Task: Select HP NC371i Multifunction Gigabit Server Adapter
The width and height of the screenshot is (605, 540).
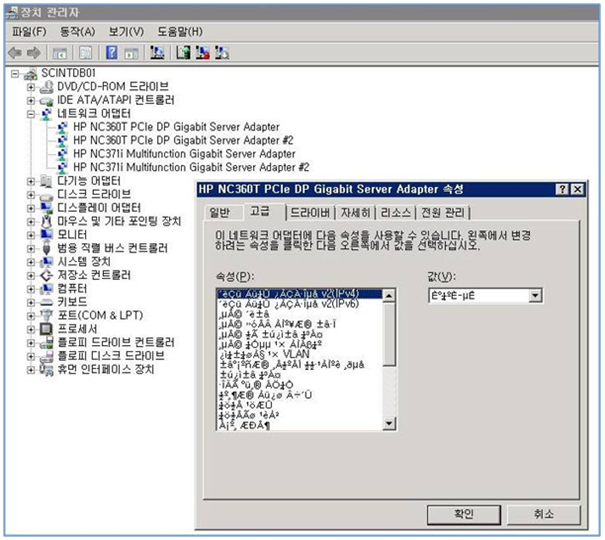Action: click(184, 154)
